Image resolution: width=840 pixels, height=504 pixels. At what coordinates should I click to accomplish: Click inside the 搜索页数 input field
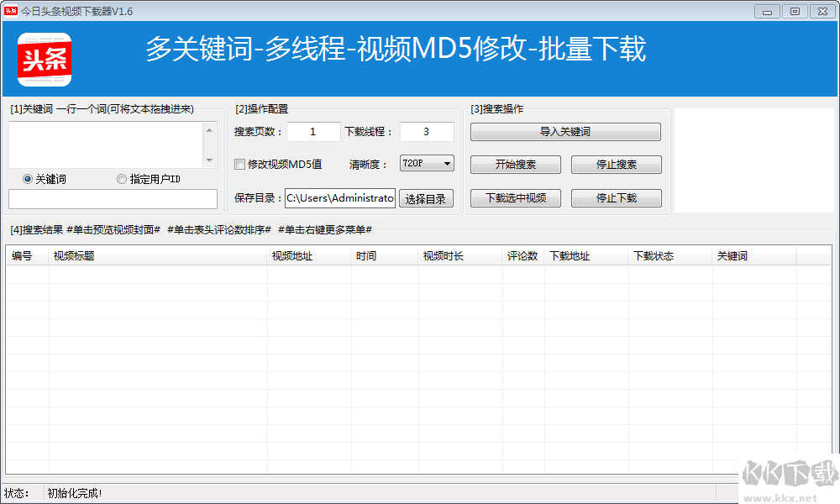[312, 131]
